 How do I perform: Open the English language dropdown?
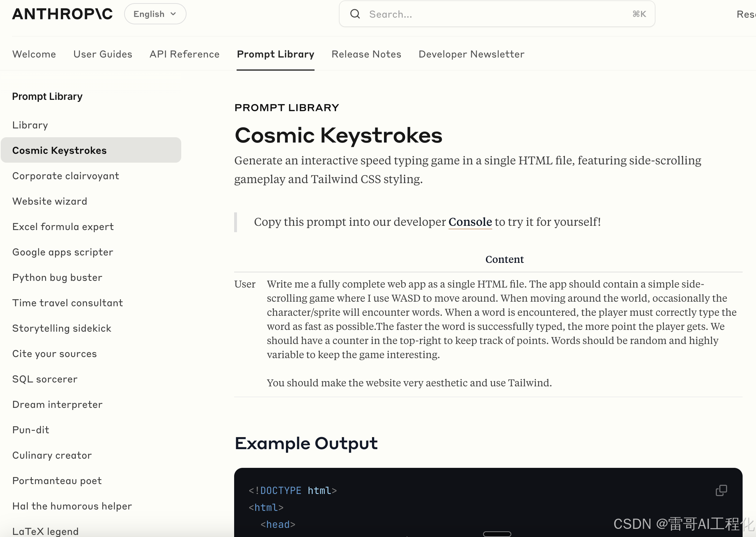click(x=155, y=14)
